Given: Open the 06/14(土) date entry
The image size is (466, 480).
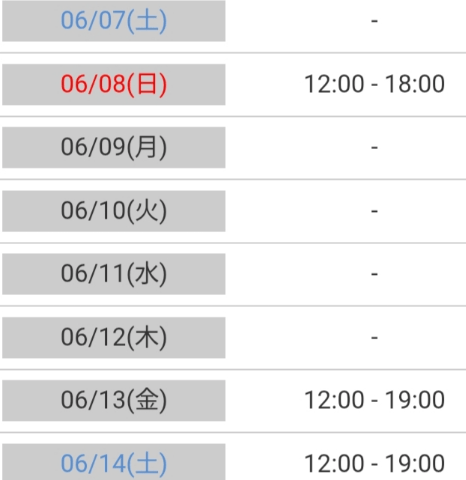Looking at the screenshot, I should 114,462.
